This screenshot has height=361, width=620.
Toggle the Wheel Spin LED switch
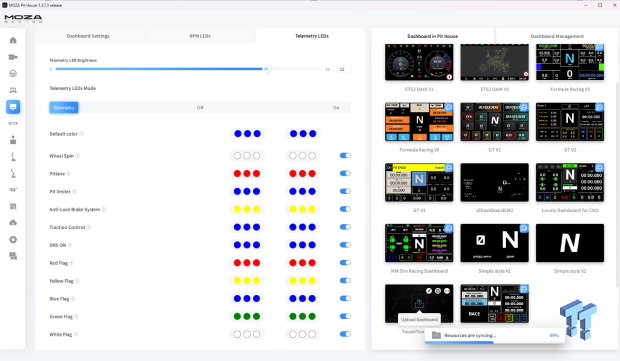point(345,156)
